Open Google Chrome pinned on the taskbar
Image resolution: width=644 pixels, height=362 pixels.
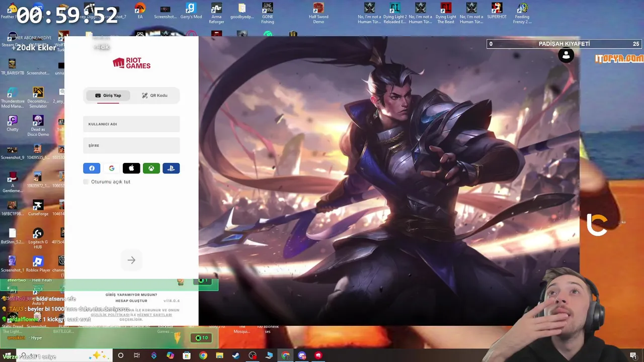(x=203, y=355)
